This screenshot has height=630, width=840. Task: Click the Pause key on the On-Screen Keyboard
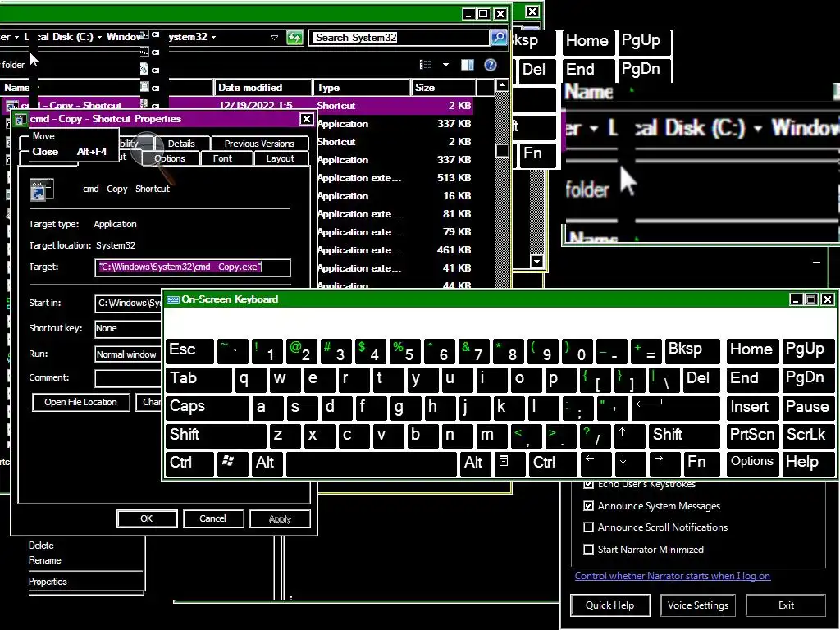[x=808, y=407]
